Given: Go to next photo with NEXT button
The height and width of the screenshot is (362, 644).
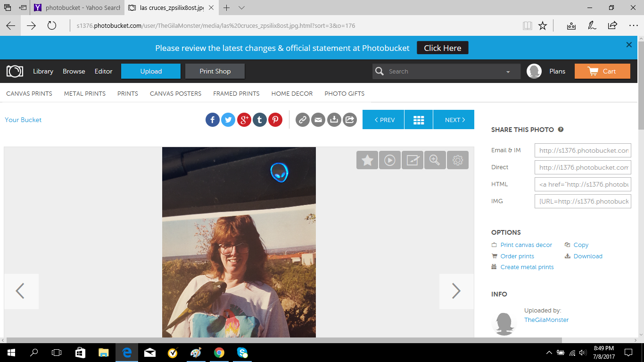Looking at the screenshot, I should 454,120.
